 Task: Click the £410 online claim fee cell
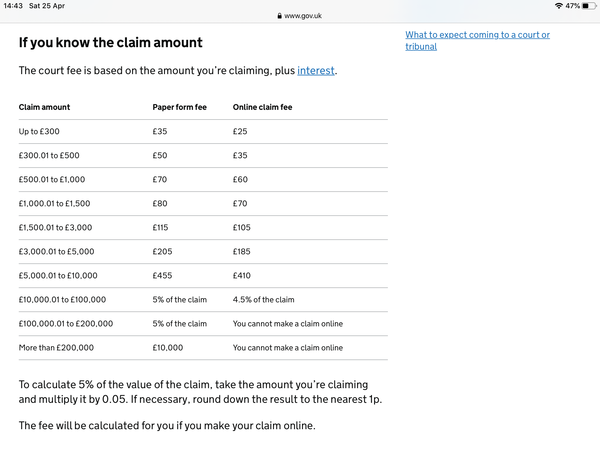point(241,276)
